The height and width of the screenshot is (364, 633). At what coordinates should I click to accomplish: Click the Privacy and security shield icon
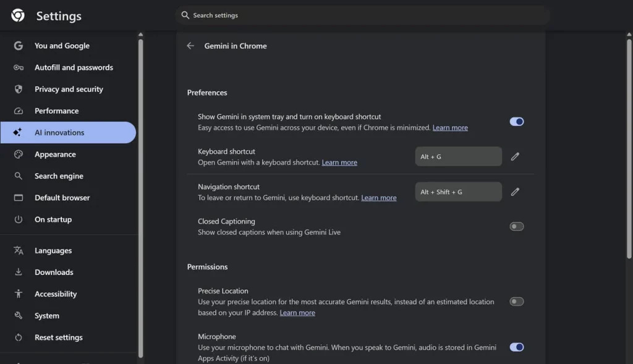pyautogui.click(x=18, y=89)
